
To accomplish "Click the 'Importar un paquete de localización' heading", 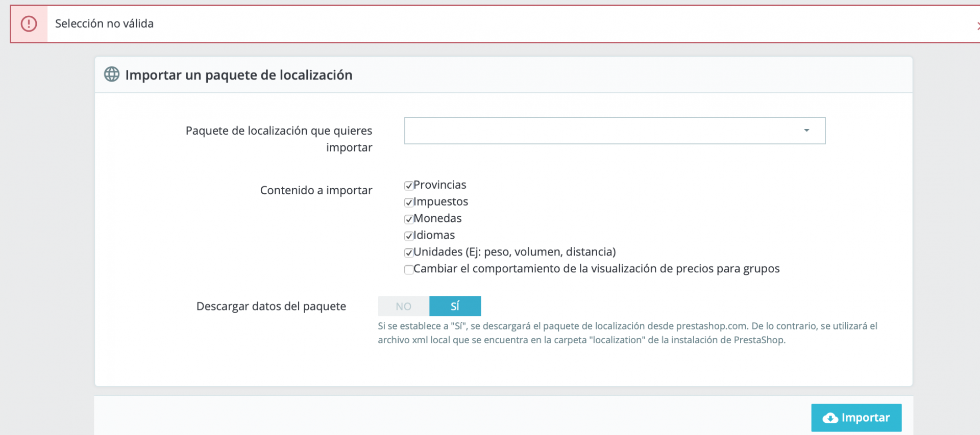I will [x=239, y=75].
